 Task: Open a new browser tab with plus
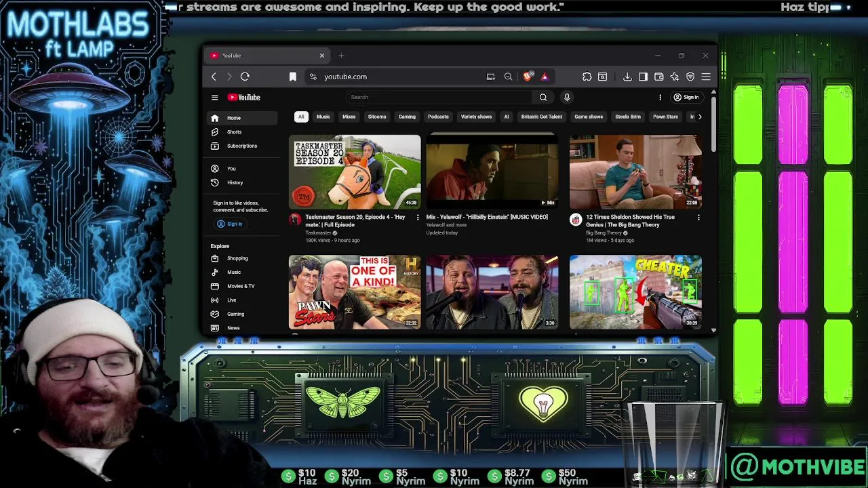pyautogui.click(x=341, y=56)
